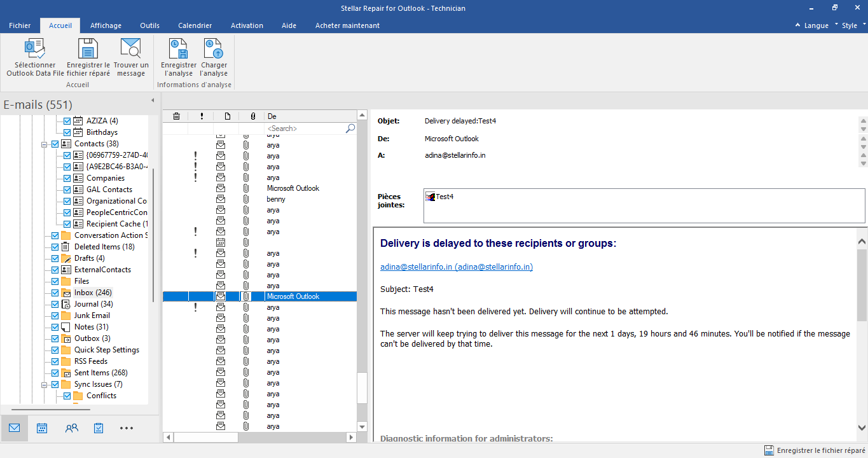Toggle the Junk Email checkbox
The image size is (868, 458).
(x=55, y=316)
